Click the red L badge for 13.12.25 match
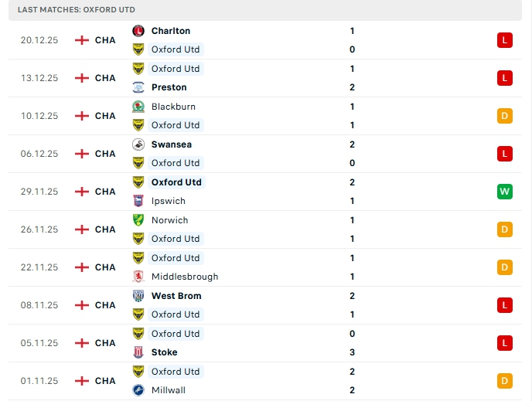This screenshot has width=532, height=401. tap(505, 78)
